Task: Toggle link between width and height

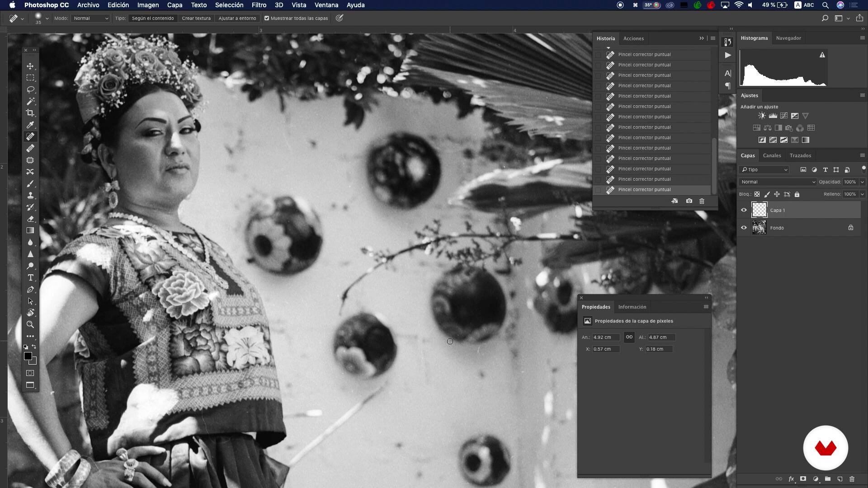Action: 629,337
